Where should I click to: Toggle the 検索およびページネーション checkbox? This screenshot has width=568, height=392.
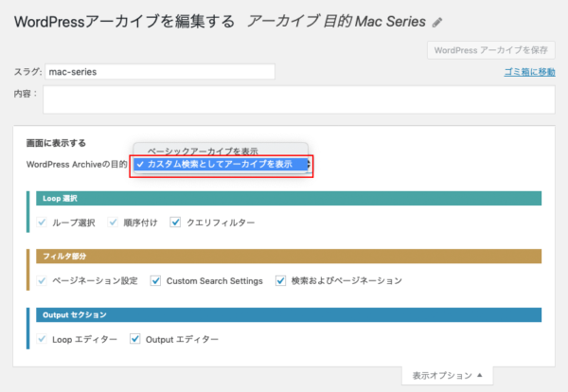coord(280,280)
